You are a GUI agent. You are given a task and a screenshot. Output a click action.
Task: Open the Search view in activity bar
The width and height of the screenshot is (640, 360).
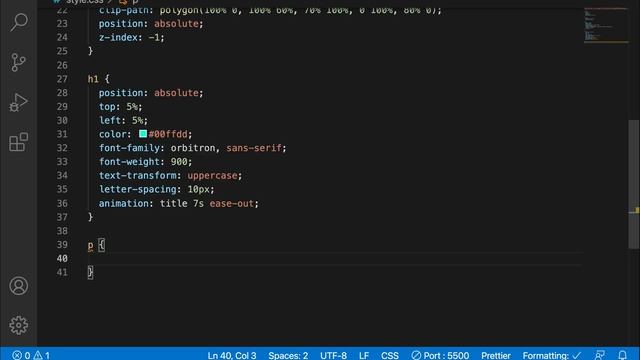point(19,22)
